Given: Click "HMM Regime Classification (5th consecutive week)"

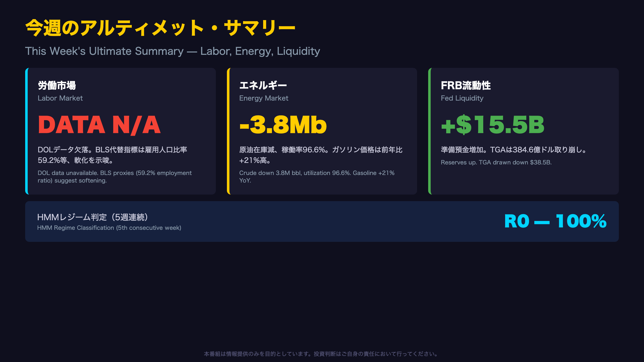Looking at the screenshot, I should (109, 228).
